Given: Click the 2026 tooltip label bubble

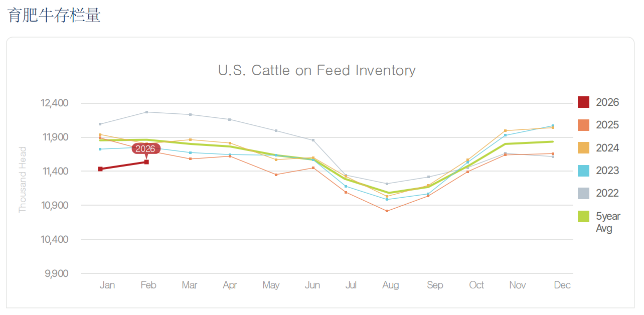Looking at the screenshot, I should click(146, 148).
